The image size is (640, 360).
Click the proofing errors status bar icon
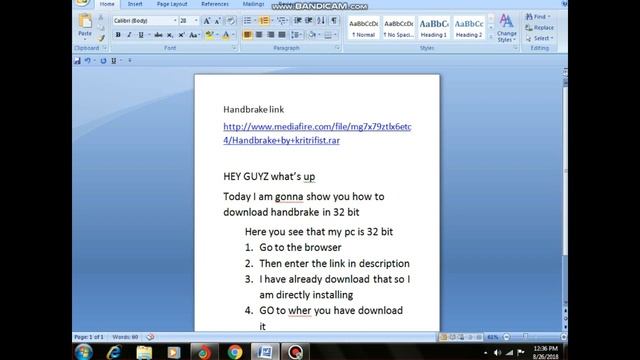150,337
